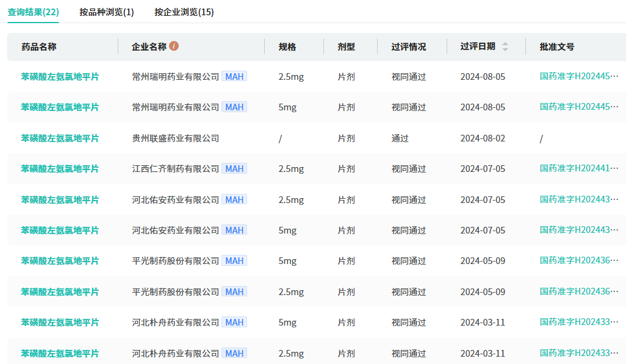Click the 过评情况 column header
The width and height of the screenshot is (626, 364).
(408, 47)
